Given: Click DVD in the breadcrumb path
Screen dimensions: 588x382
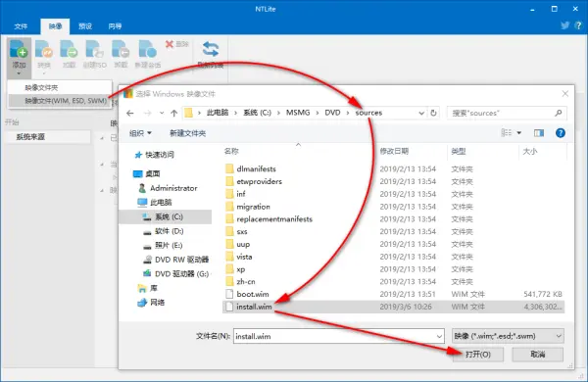Looking at the screenshot, I should pos(332,113).
